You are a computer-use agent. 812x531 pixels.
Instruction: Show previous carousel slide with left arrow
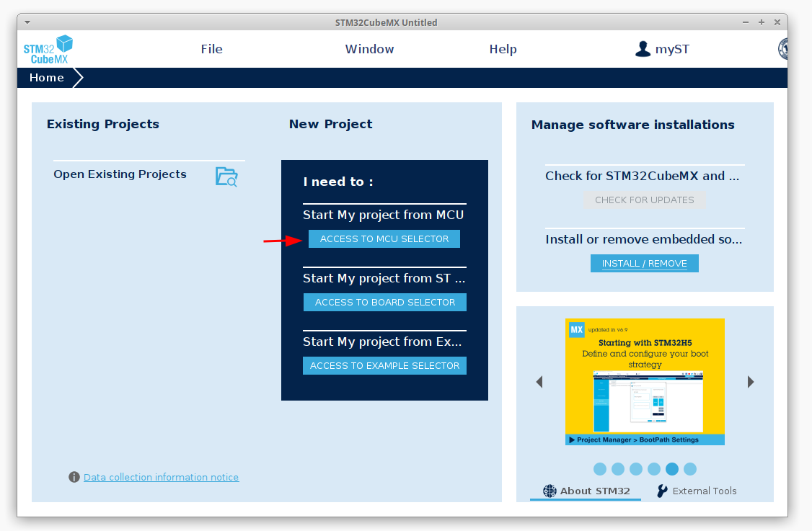point(539,382)
